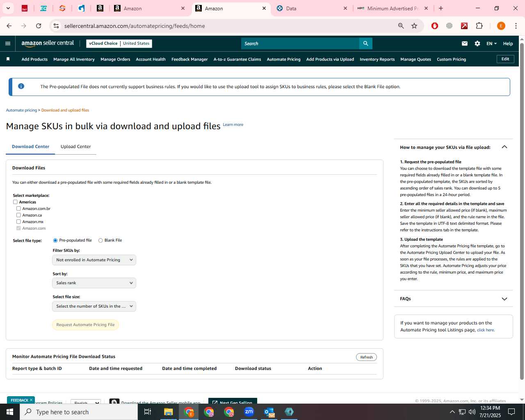Show hidden system tray icons

tap(452, 412)
